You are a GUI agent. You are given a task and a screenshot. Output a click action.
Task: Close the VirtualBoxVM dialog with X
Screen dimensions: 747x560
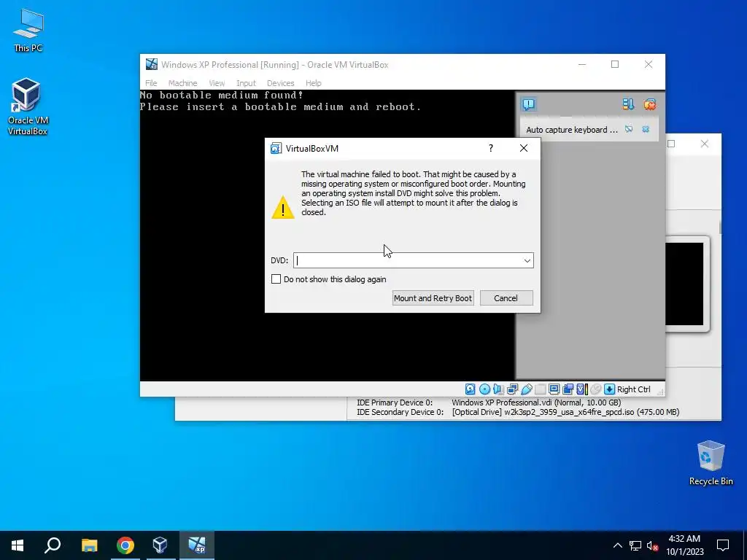click(524, 148)
